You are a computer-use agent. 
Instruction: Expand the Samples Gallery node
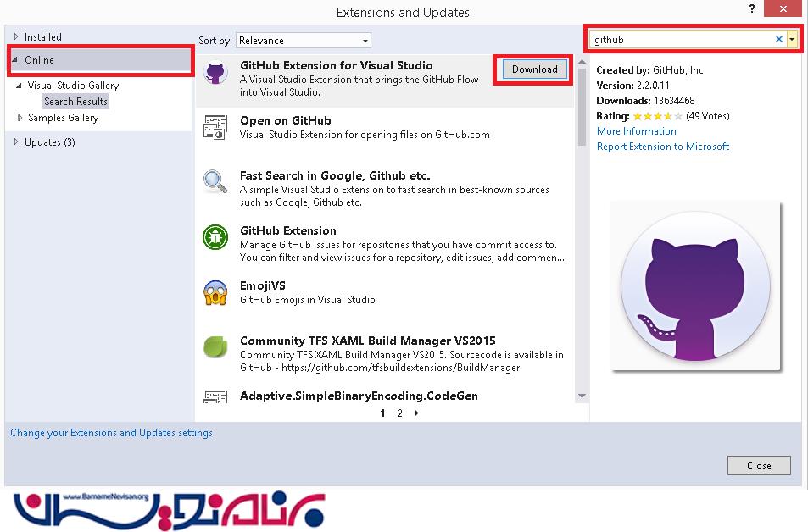pos(20,118)
